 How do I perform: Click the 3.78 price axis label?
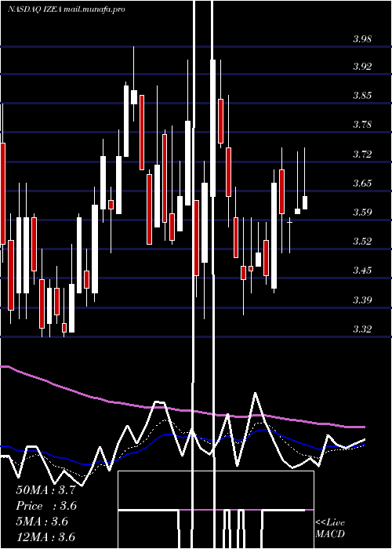click(362, 125)
